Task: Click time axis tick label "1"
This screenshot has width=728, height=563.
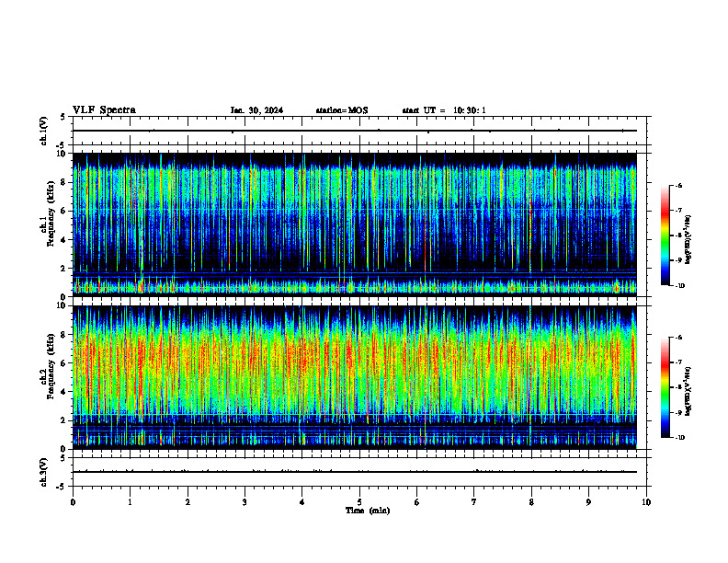Action: pyautogui.click(x=130, y=502)
